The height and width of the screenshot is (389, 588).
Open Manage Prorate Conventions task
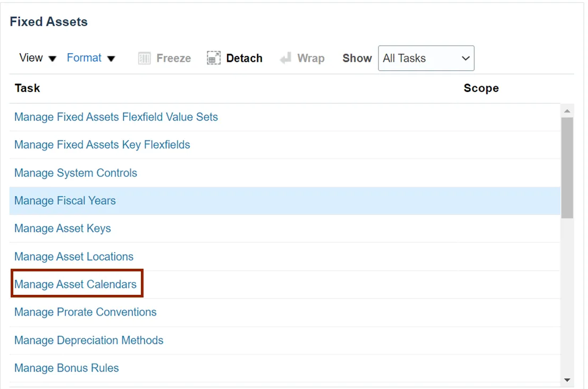coord(86,312)
